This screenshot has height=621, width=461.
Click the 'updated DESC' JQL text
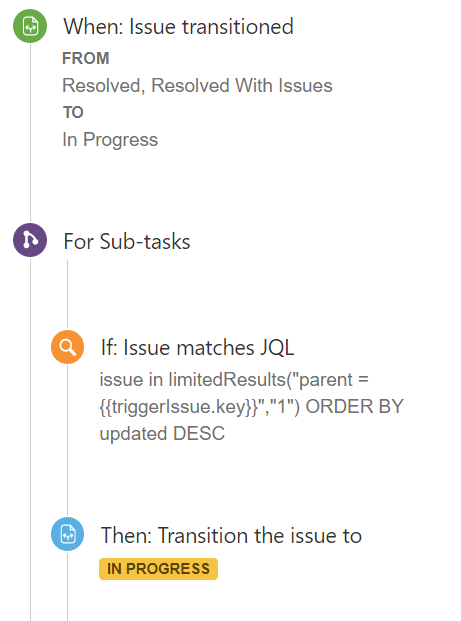(162, 433)
